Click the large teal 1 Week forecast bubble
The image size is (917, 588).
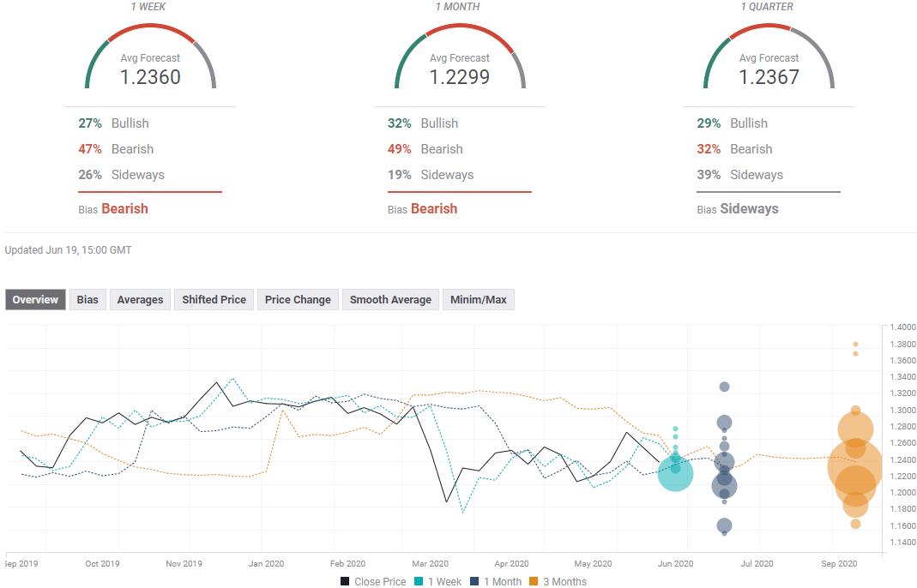click(675, 473)
